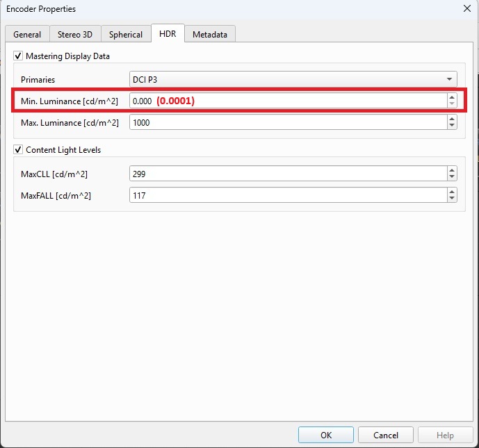
Task: Cancel the Encoder Properties dialog
Action: click(385, 435)
